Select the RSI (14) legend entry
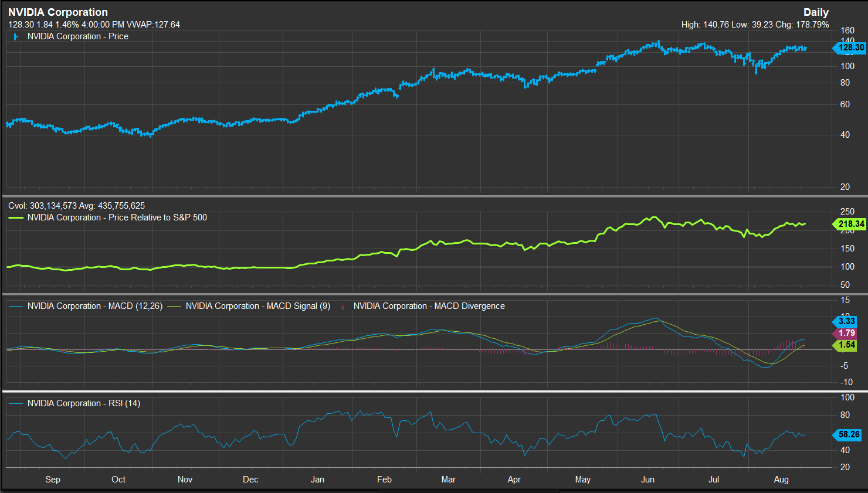 pyautogui.click(x=84, y=403)
